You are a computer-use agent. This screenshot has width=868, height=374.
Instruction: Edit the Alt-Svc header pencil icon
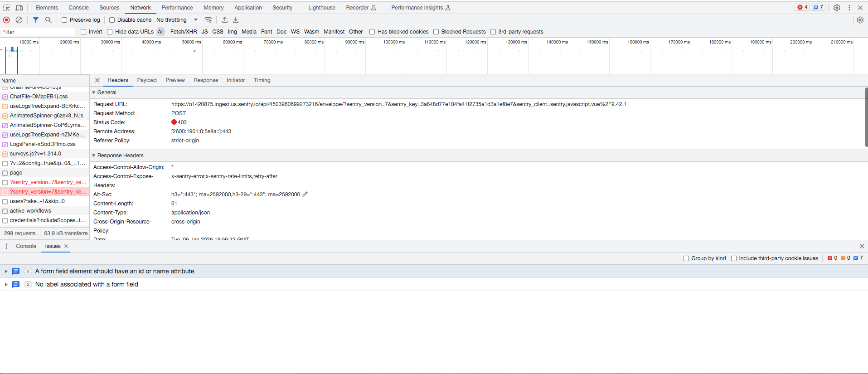[x=305, y=194]
